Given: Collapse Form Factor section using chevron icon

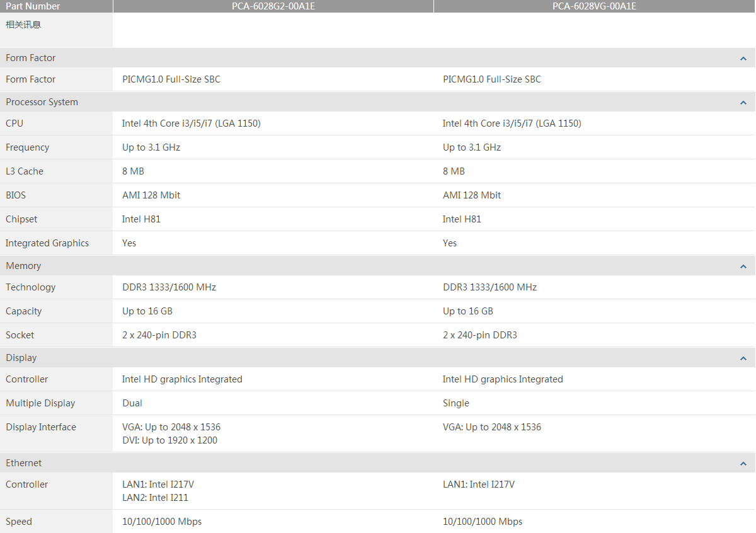Looking at the screenshot, I should [x=743, y=59].
